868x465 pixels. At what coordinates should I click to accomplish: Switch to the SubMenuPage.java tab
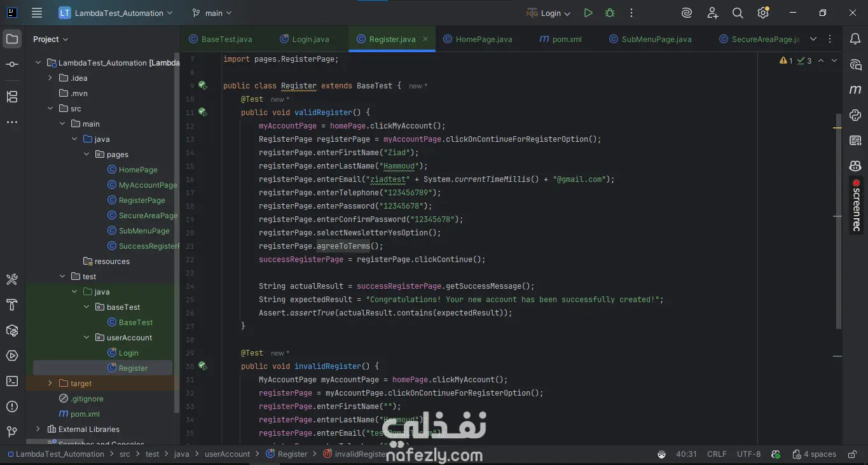(x=650, y=39)
